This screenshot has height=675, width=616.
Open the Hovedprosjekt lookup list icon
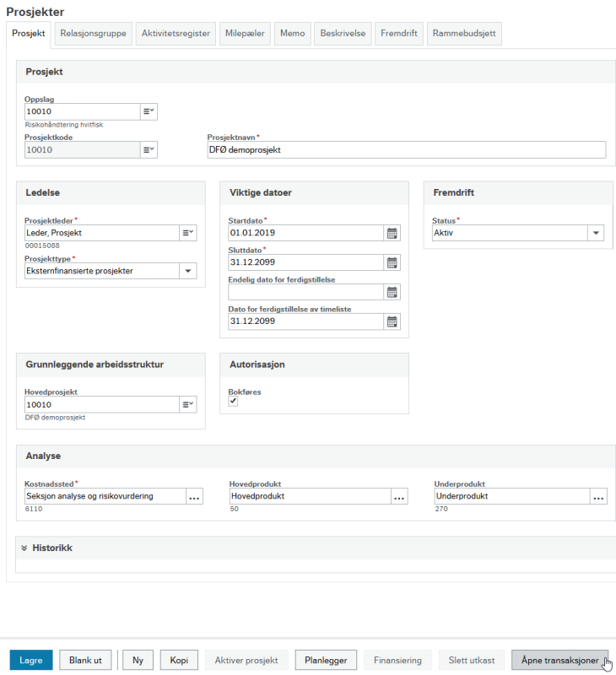(x=188, y=405)
